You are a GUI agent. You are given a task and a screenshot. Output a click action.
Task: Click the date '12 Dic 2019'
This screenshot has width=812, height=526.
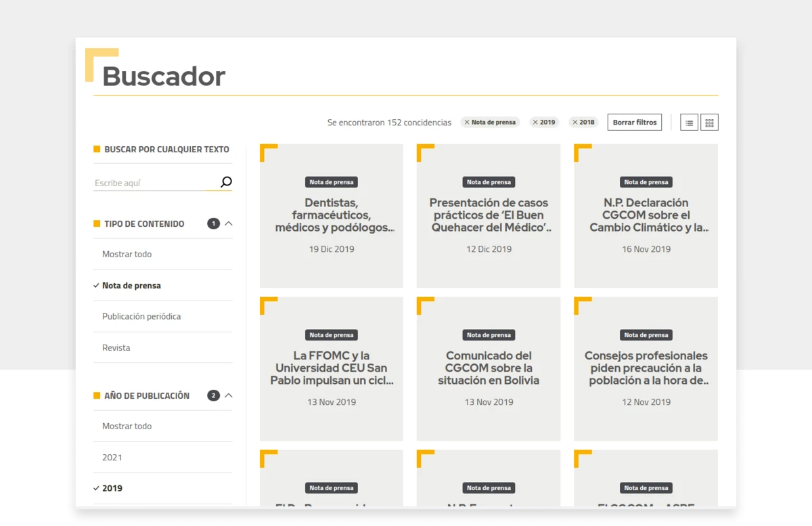(489, 249)
